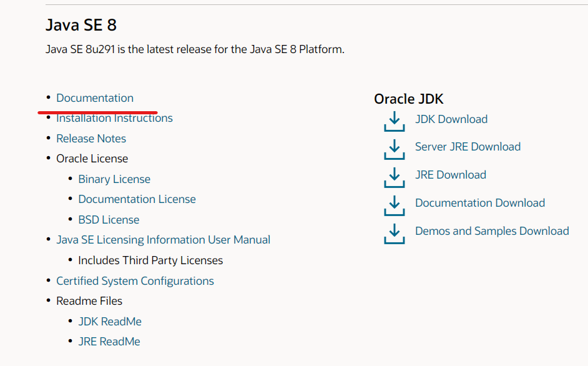Click the Oracle JDK heading
588x366 pixels.
coord(409,99)
